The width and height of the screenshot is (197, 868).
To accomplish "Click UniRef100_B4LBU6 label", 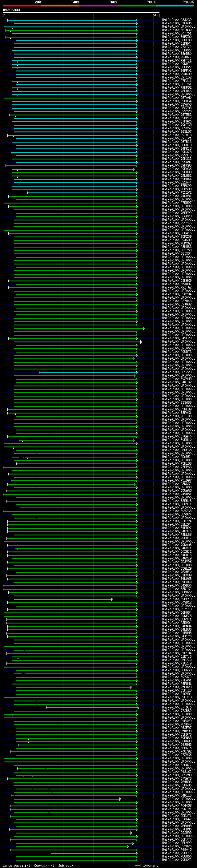I will pos(177,630).
